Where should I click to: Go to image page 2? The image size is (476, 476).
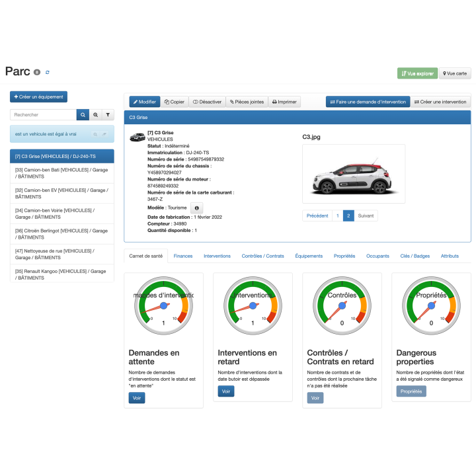348,216
